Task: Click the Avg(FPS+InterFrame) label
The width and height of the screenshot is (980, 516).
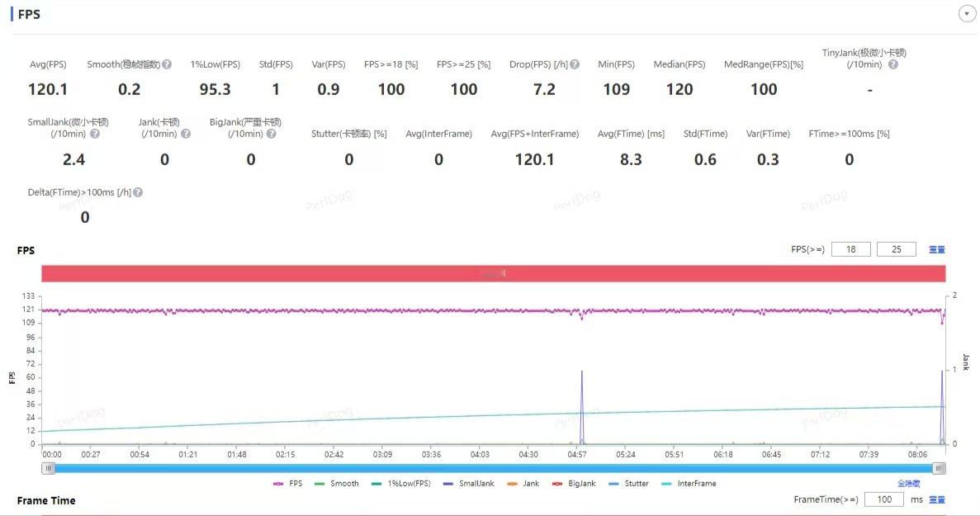Action: click(534, 134)
